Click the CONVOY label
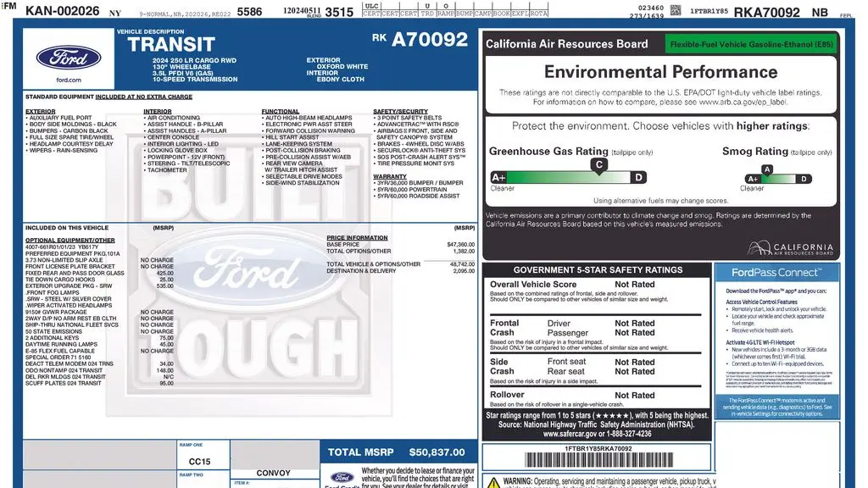The image size is (868, 488). 274,473
